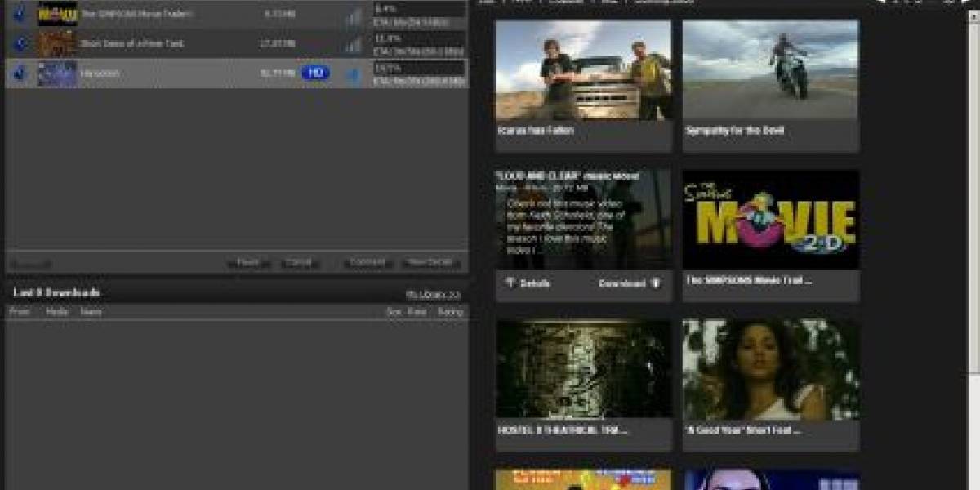Click the progress bar of the HD download row

point(419,68)
